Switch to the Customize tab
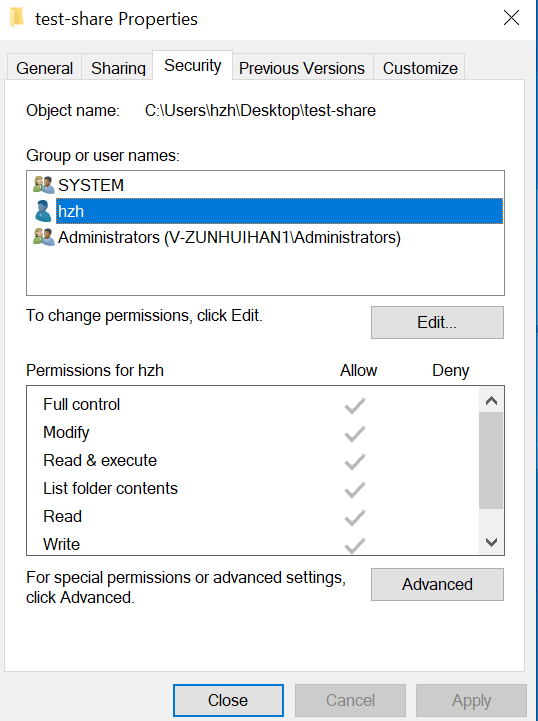This screenshot has height=721, width=538. point(420,68)
